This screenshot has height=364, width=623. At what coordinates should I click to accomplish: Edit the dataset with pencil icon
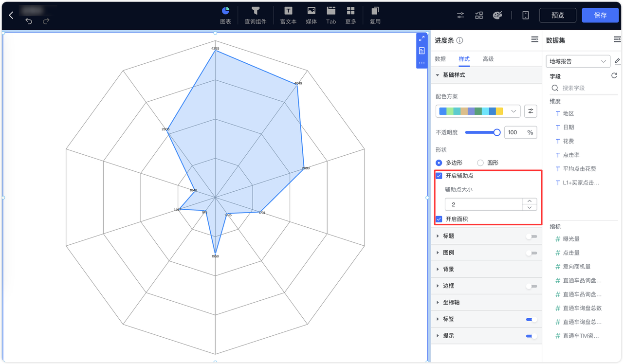(x=618, y=61)
